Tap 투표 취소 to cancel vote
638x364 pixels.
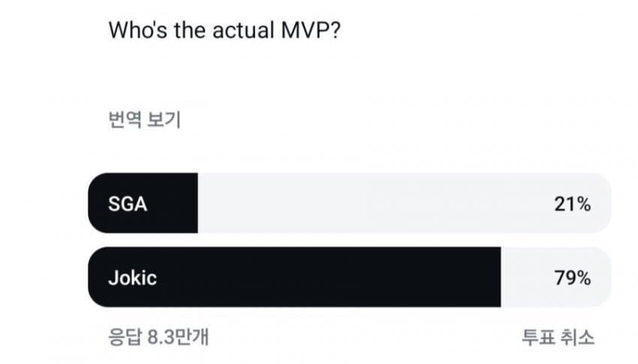point(558,338)
